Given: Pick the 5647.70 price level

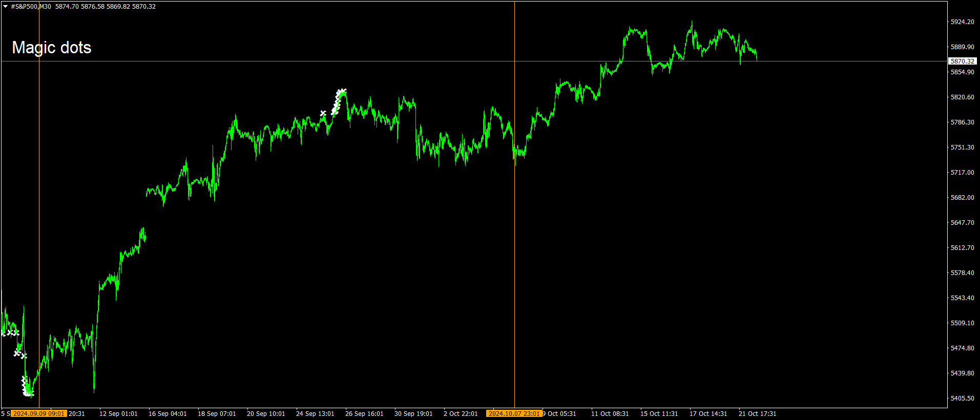Looking at the screenshot, I should (963, 223).
